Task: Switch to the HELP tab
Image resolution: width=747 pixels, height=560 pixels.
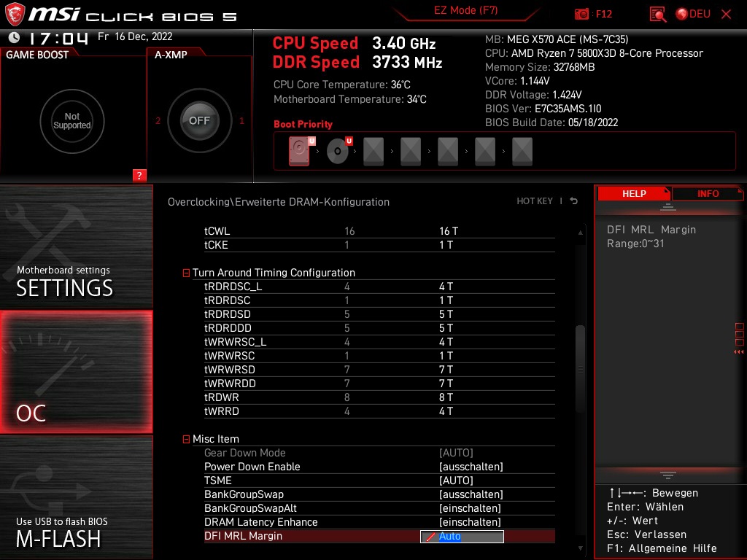Action: coord(634,193)
